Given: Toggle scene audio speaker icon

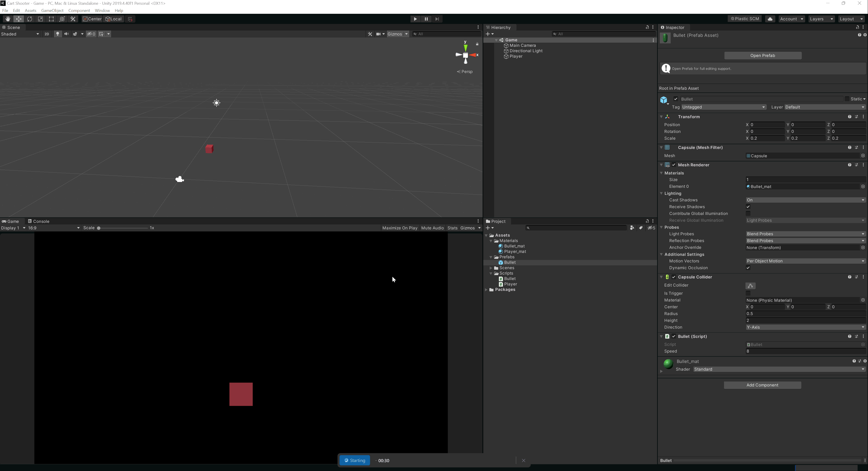Looking at the screenshot, I should tap(66, 34).
